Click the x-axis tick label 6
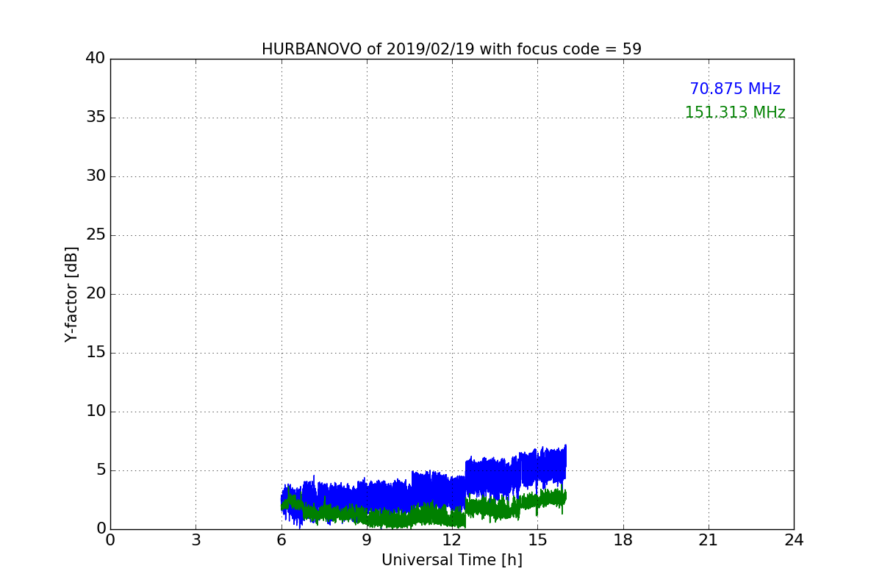Image resolution: width=882 pixels, height=588 pixels. (x=281, y=540)
